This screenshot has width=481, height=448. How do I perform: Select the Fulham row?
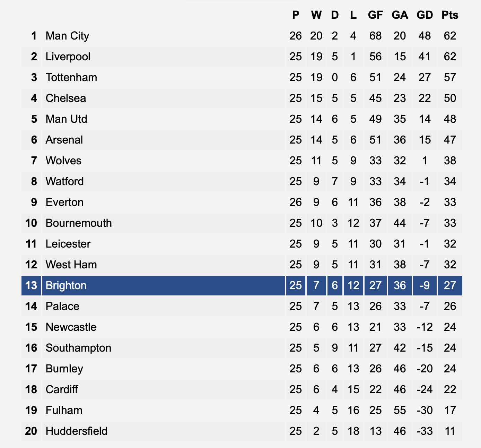pos(242,410)
